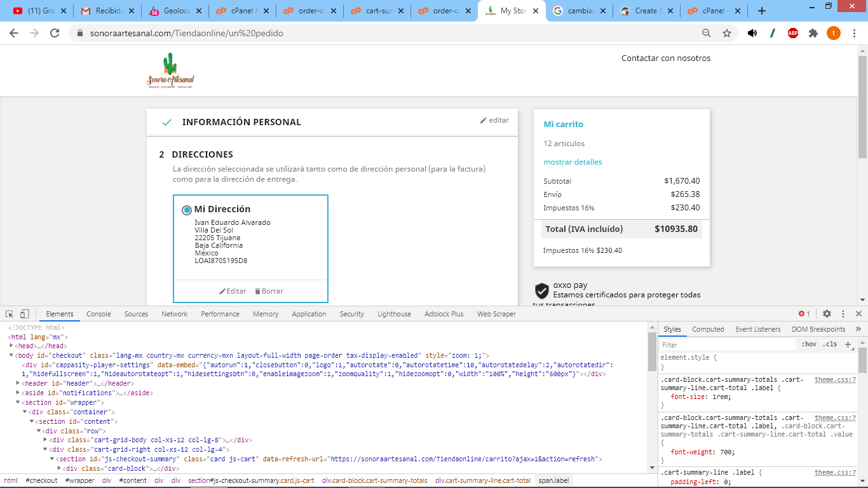Toggle the .cls element classes panel
This screenshot has height=488, width=868.
click(x=830, y=344)
